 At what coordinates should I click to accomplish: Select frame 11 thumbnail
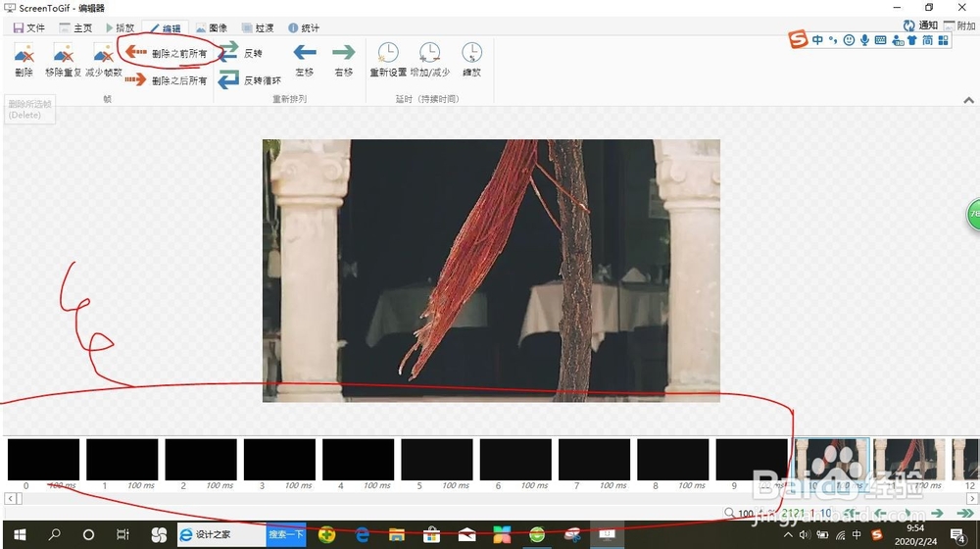click(909, 460)
